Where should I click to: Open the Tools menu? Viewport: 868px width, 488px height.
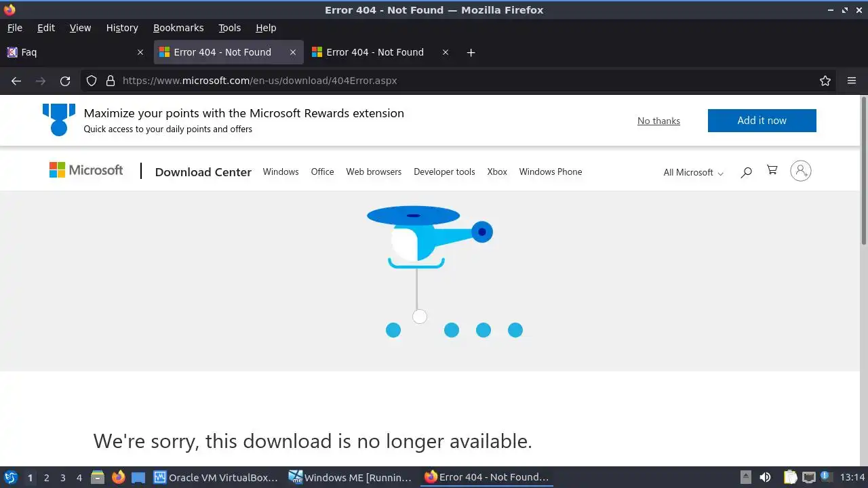pos(229,28)
